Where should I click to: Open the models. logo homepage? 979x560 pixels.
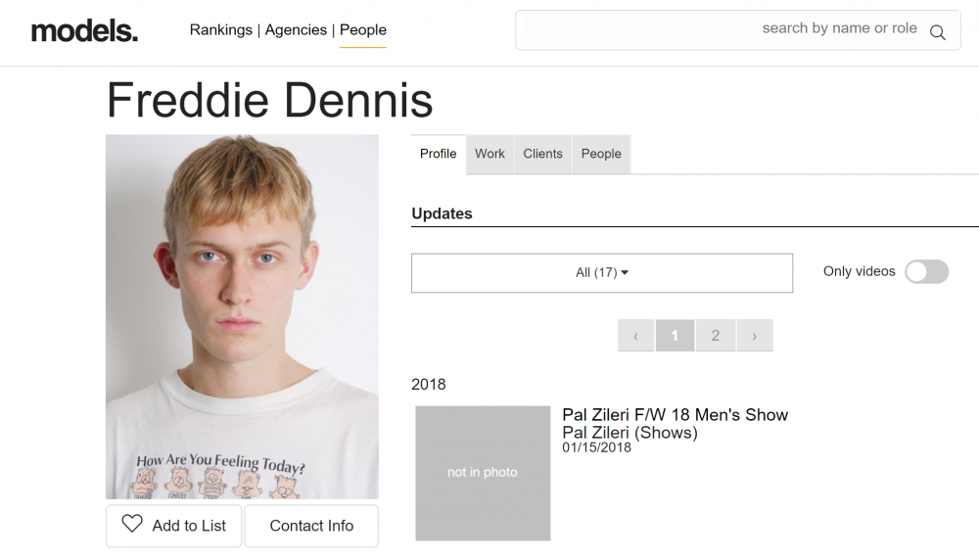(x=84, y=30)
